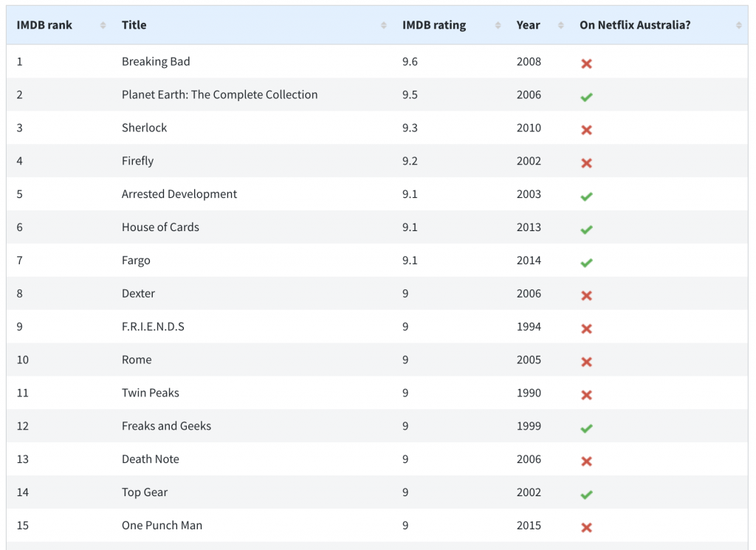This screenshot has height=550, width=756.
Task: Click the 9.5 rating value
Action: click(x=410, y=94)
